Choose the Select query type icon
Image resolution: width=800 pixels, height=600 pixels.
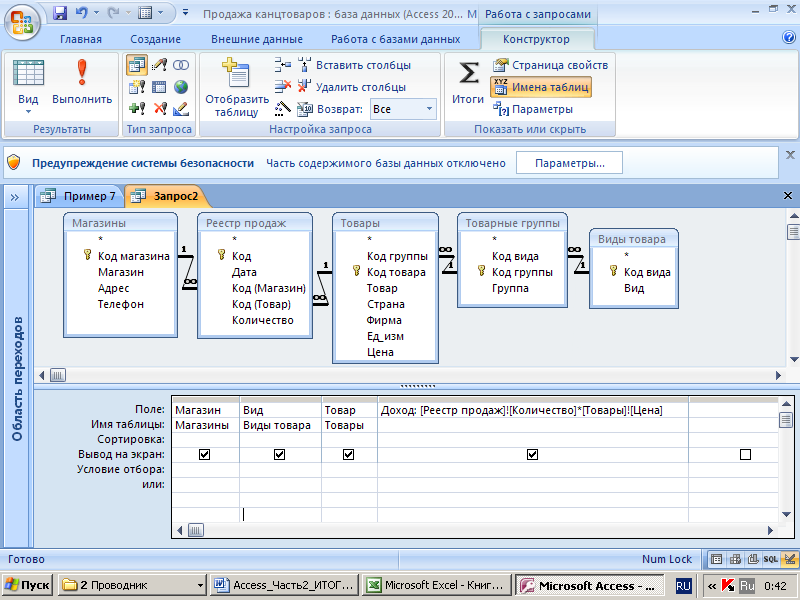tap(137, 65)
